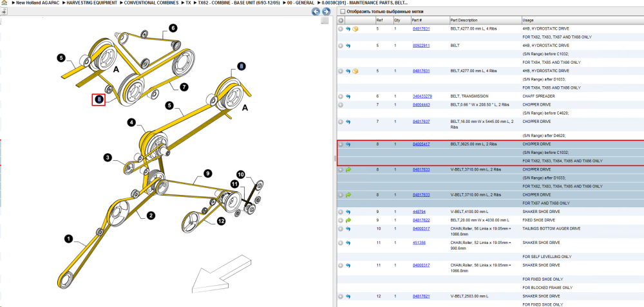Enable 'Отобразить только выбранные метки' checkbox
644x307 pixels.
coord(342,12)
